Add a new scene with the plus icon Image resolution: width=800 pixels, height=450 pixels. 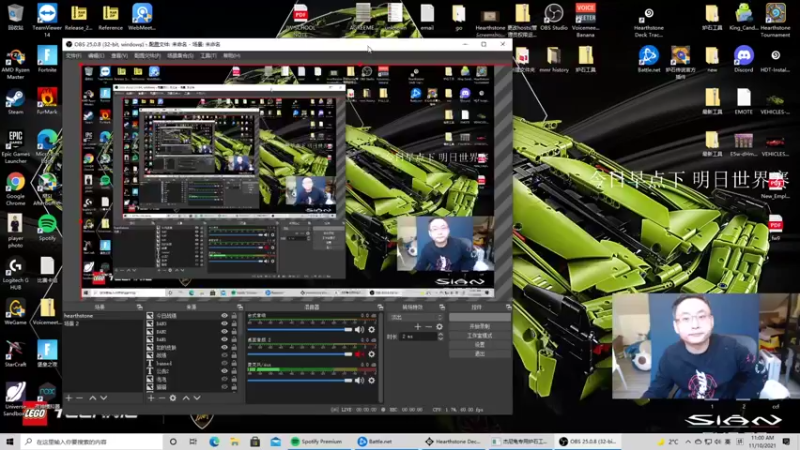point(69,398)
